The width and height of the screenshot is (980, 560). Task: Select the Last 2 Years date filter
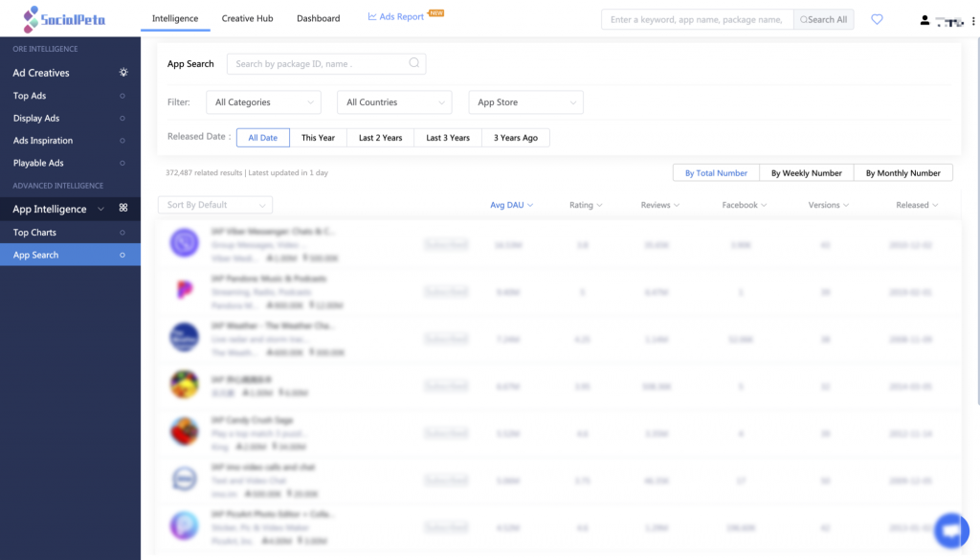point(380,138)
